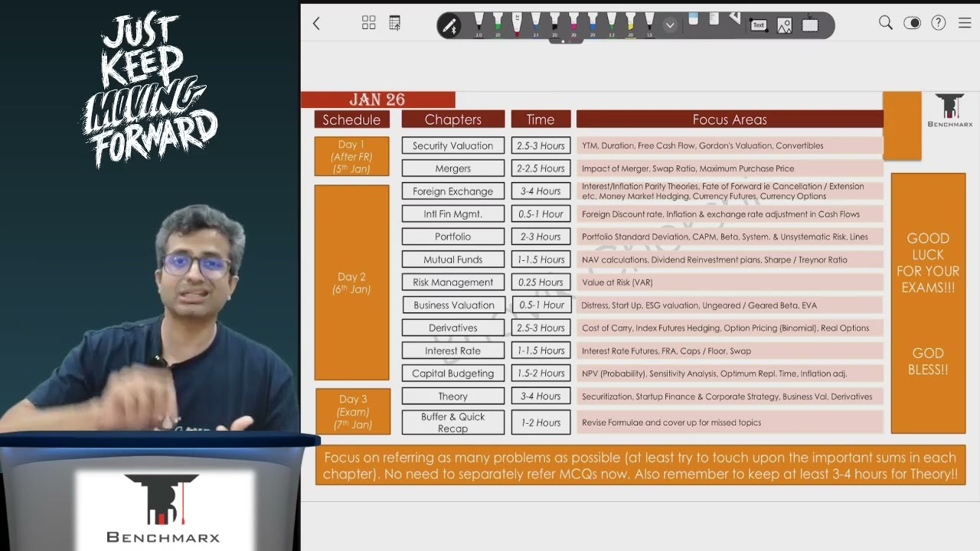Screen dimensions: 980x551
Task: Insert an image with picture tool
Action: coord(784,25)
